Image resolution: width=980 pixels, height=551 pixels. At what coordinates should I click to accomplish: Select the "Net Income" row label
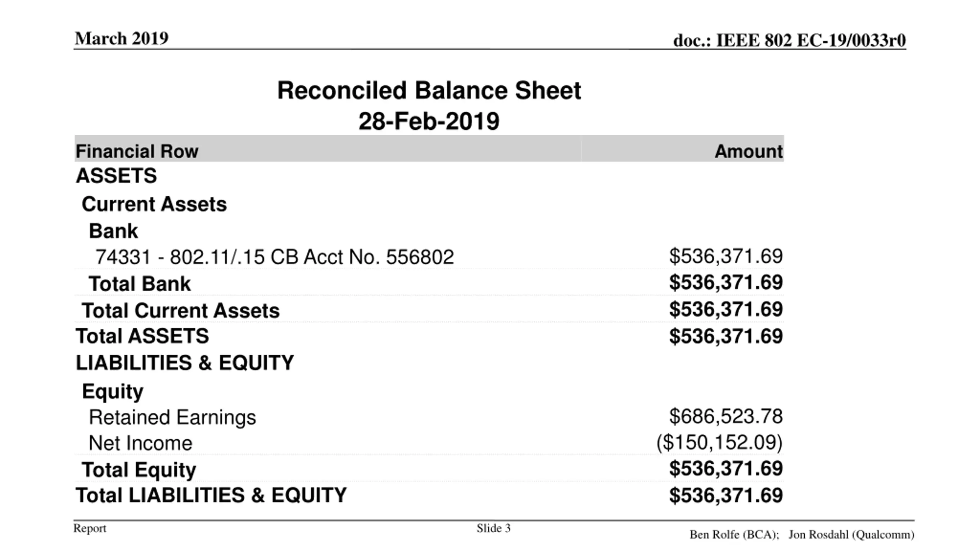[140, 443]
